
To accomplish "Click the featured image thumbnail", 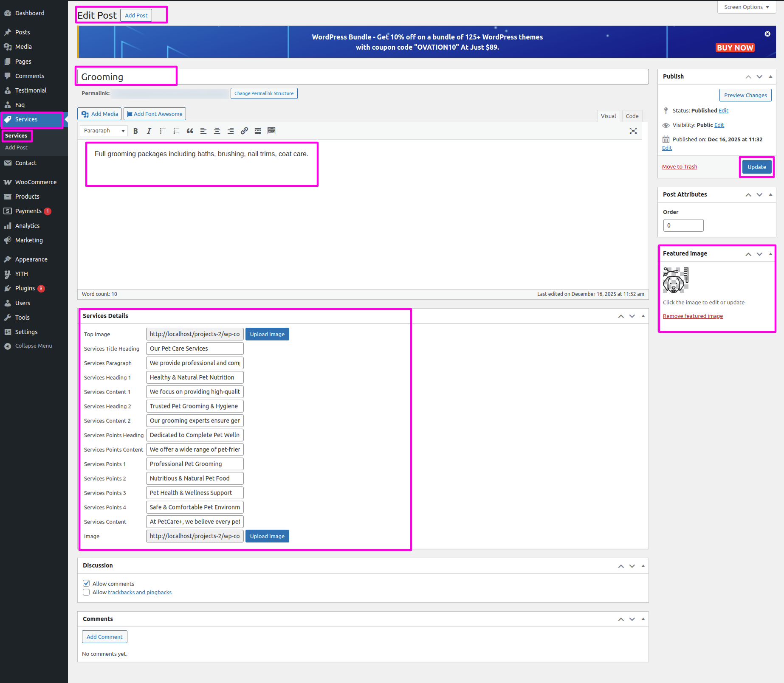I will click(x=676, y=280).
